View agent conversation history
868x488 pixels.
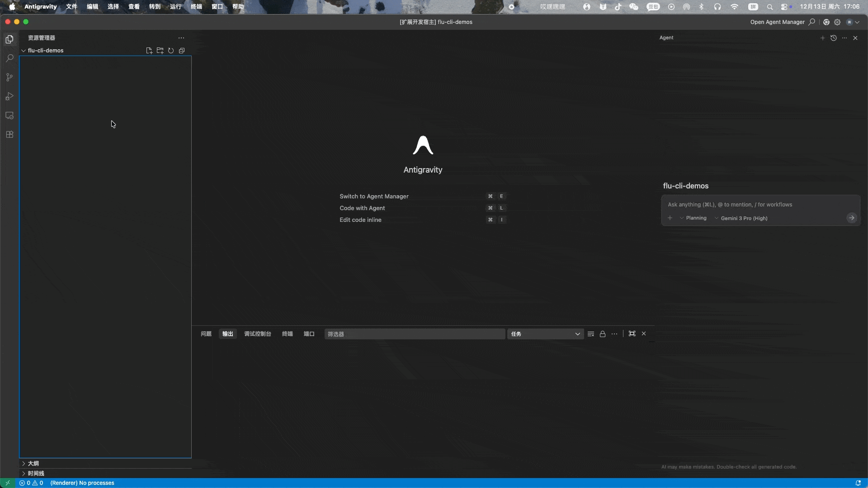pyautogui.click(x=833, y=38)
